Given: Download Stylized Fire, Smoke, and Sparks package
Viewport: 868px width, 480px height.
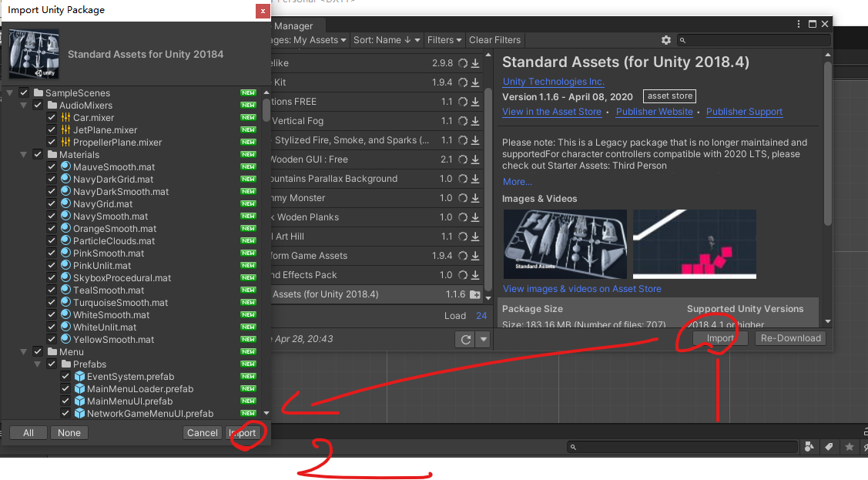Looking at the screenshot, I should coord(475,140).
